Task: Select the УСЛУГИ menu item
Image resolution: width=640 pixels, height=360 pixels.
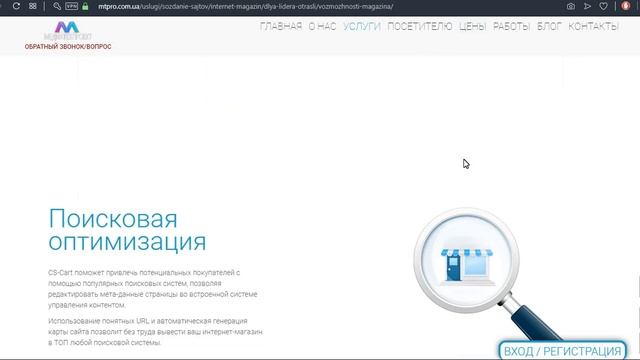Action: tap(362, 27)
